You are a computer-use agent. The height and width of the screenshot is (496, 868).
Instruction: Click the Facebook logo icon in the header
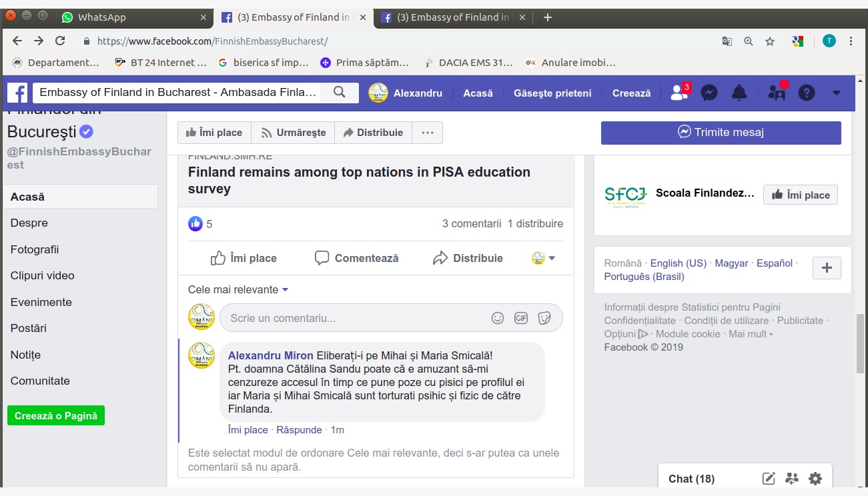coord(17,93)
